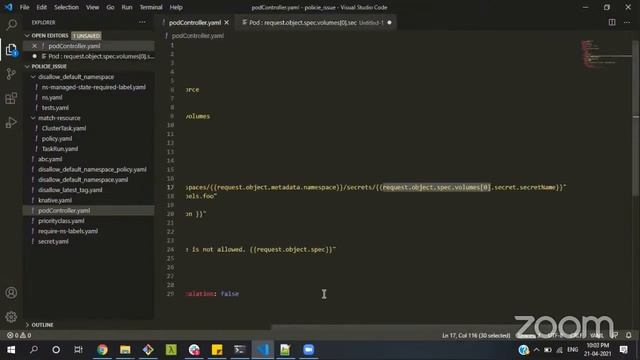Image resolution: width=640 pixels, height=360 pixels.
Task: Open the View menu
Action: coord(93,7)
